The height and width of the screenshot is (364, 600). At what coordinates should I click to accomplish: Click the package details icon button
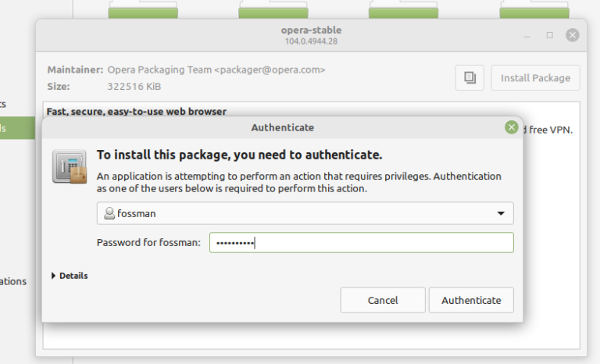[x=470, y=78]
